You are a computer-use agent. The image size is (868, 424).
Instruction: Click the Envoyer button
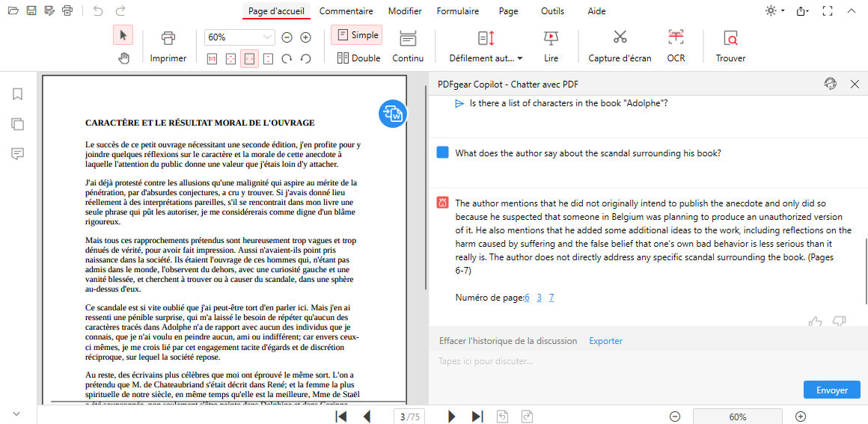[x=831, y=390]
